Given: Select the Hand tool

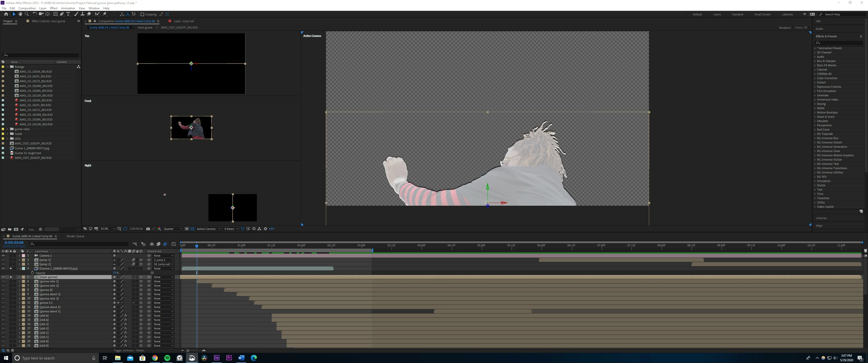Looking at the screenshot, I should coord(20,14).
